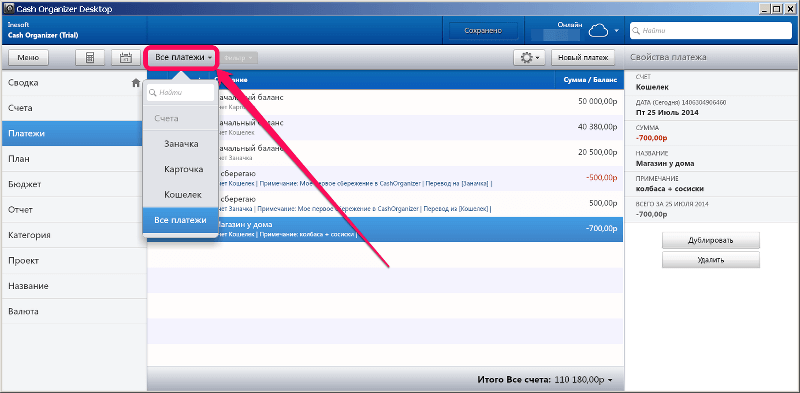Screen dimensions: 800x393
Task: Open the cloud sync icon
Action: click(599, 32)
